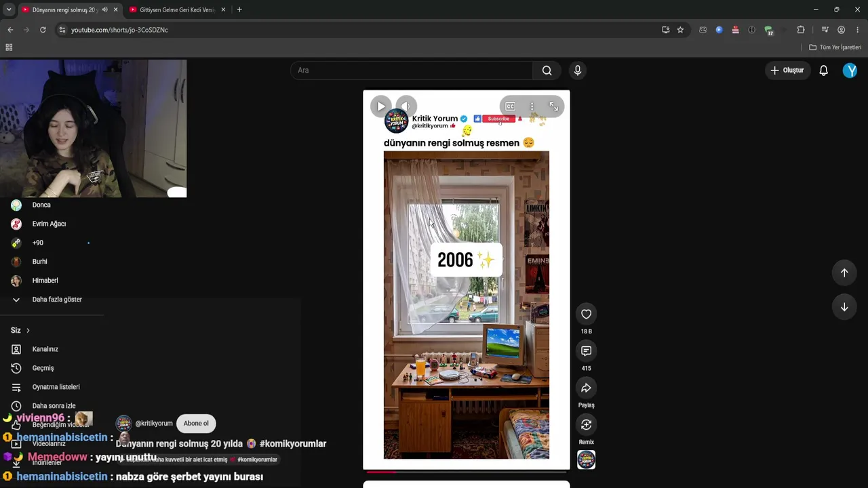The height and width of the screenshot is (488, 868).
Task: Click the Remix icon
Action: point(586,424)
